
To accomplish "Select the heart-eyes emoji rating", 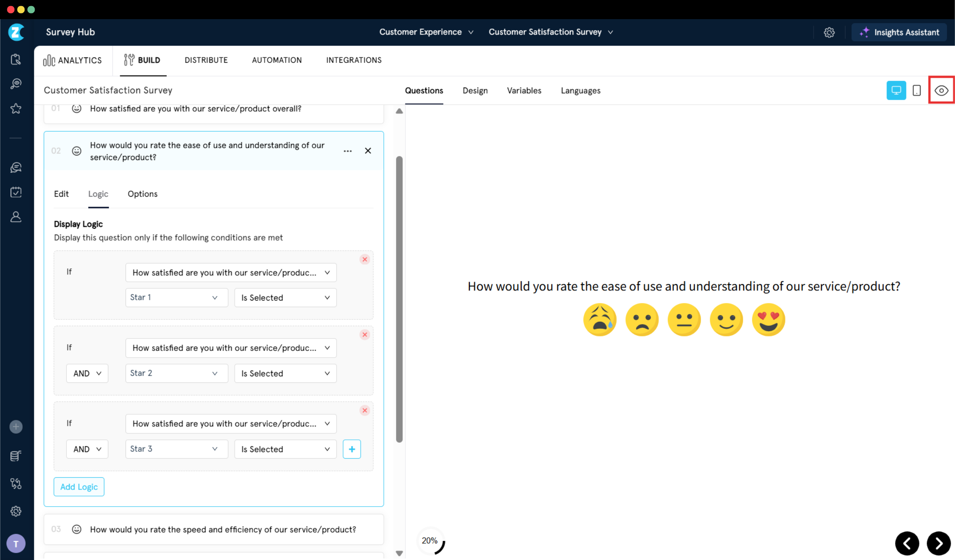I will click(768, 319).
